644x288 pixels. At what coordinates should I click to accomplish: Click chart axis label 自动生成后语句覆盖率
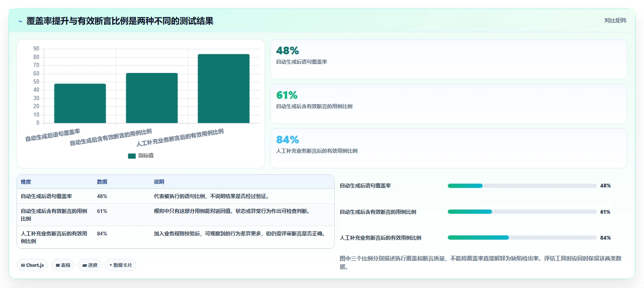click(x=53, y=135)
